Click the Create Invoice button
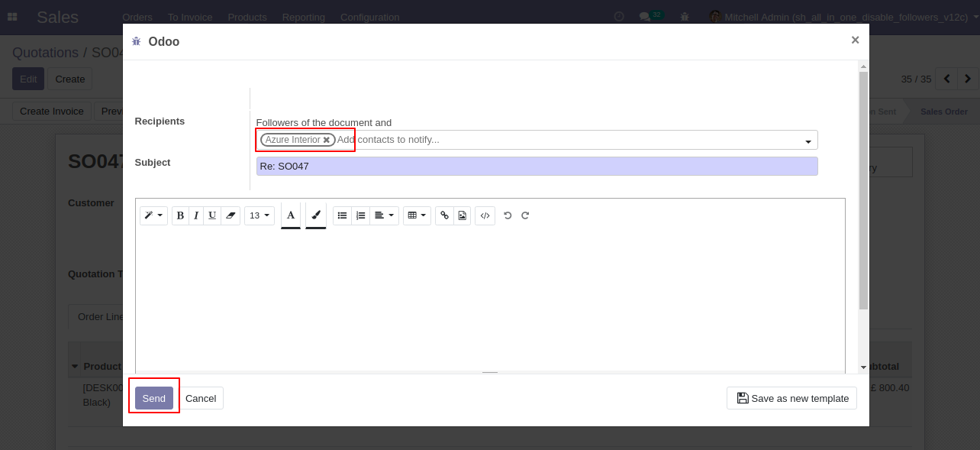 tap(52, 111)
